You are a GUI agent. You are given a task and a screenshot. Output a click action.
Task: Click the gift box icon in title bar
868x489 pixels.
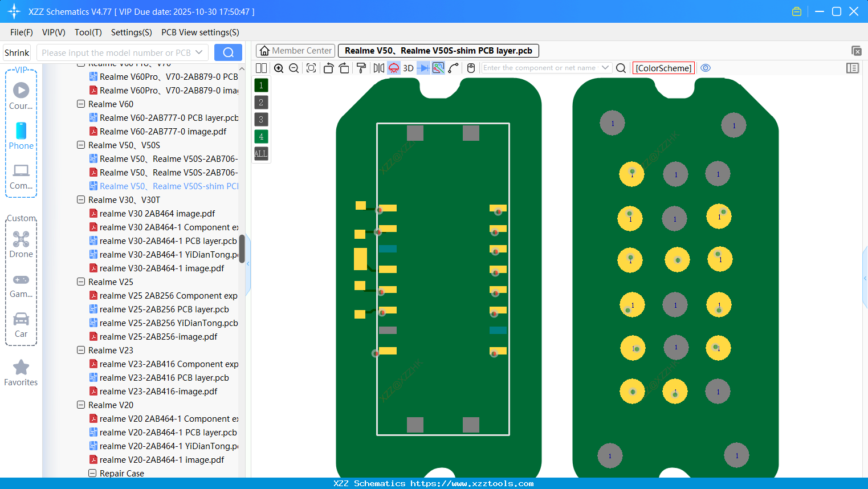797,11
